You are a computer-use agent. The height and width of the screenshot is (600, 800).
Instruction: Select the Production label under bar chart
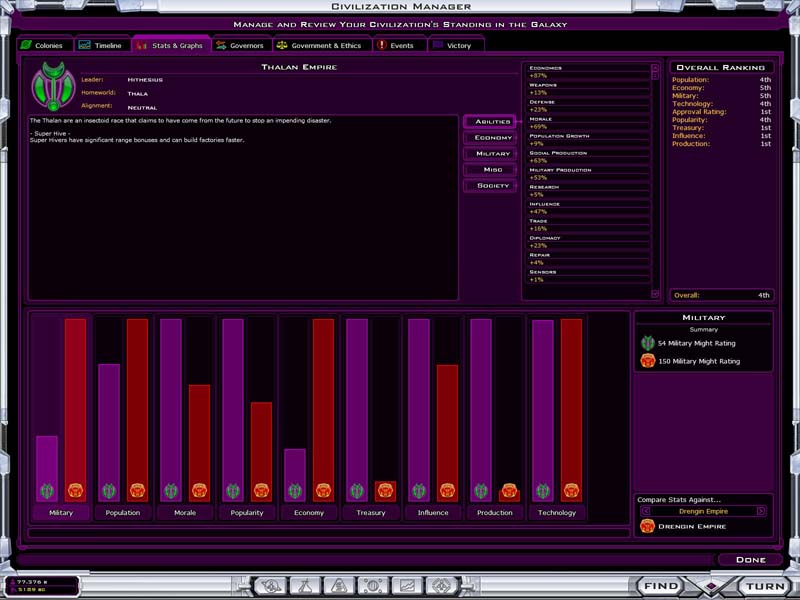[x=494, y=513]
